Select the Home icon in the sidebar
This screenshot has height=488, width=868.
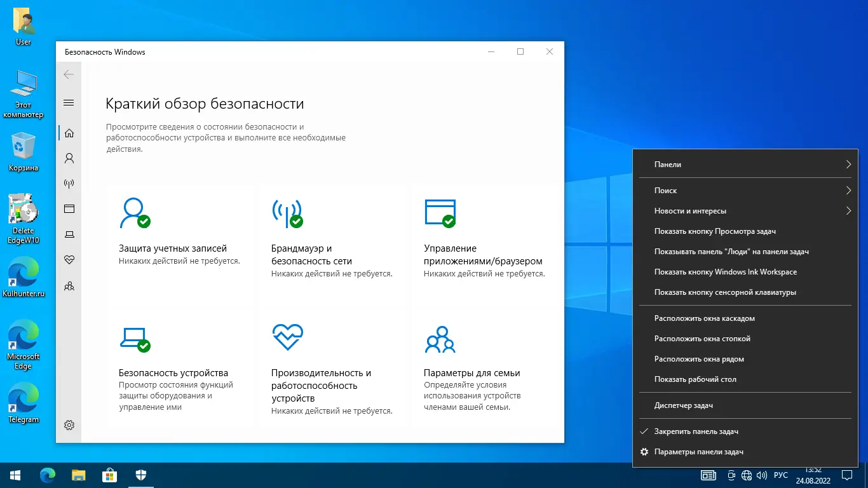(69, 133)
